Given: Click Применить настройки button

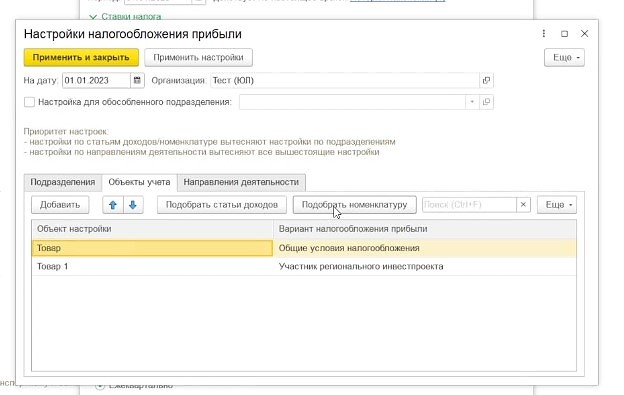Looking at the screenshot, I should coord(198,58).
